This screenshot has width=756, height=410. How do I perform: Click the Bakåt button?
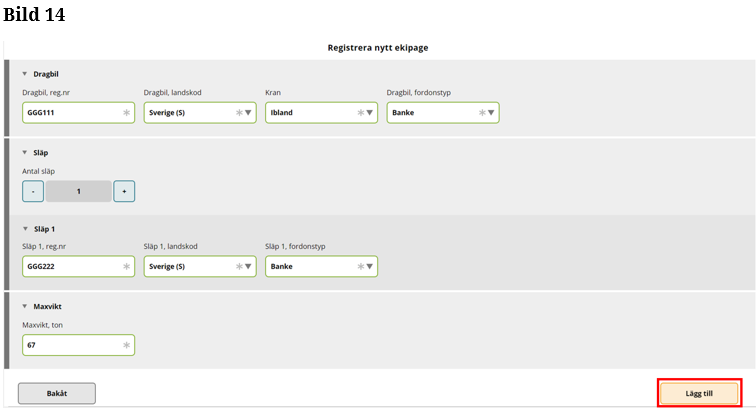(57, 393)
